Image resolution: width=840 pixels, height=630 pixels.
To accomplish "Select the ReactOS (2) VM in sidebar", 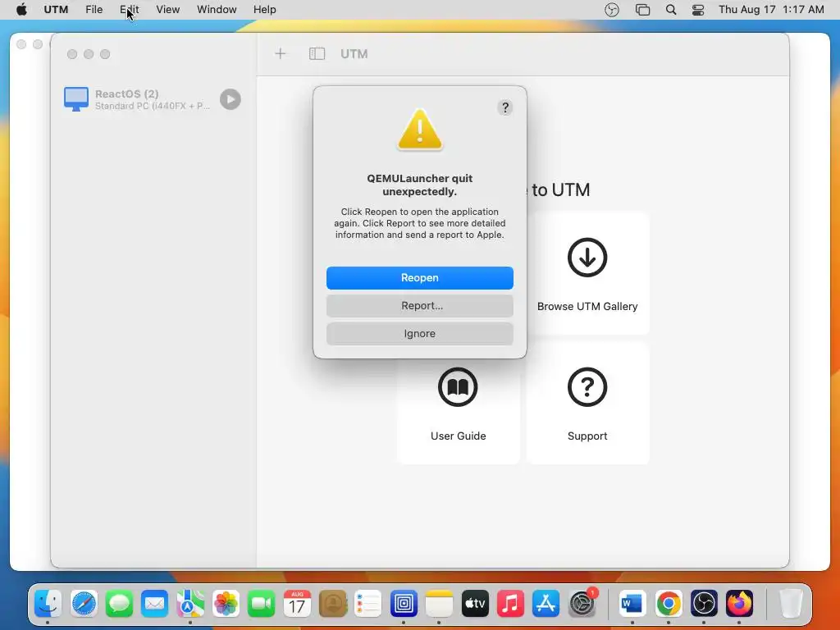I will pos(153,99).
